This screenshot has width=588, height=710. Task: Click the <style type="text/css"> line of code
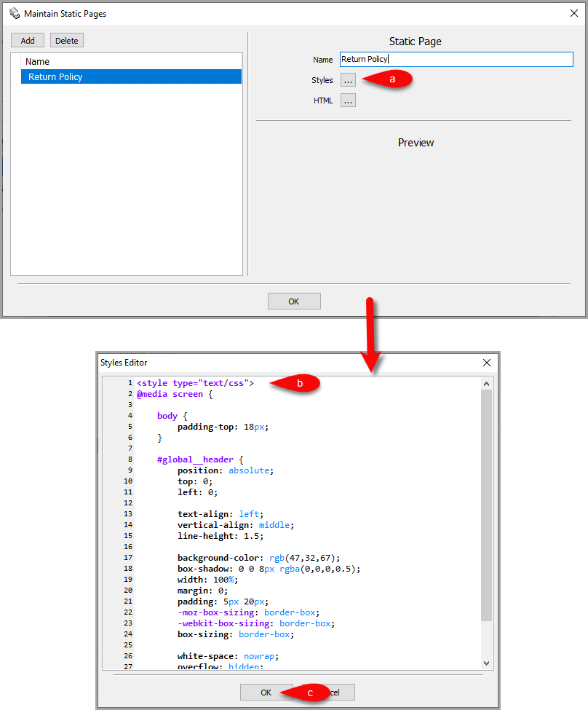click(195, 383)
